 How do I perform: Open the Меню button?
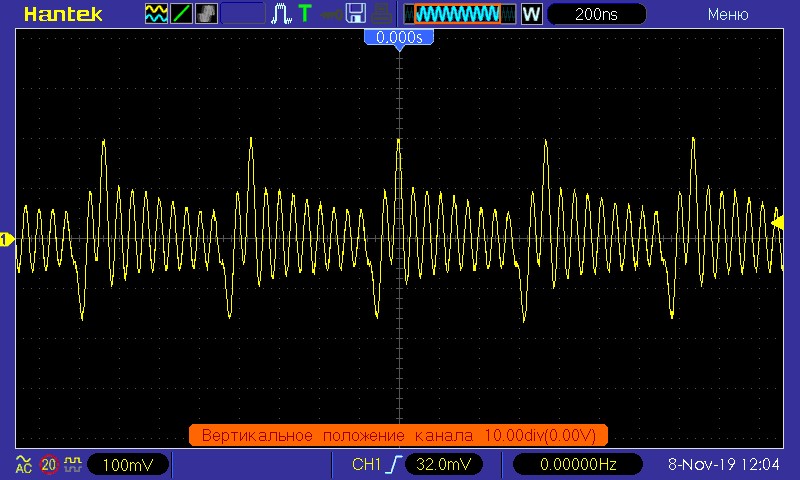(x=728, y=14)
